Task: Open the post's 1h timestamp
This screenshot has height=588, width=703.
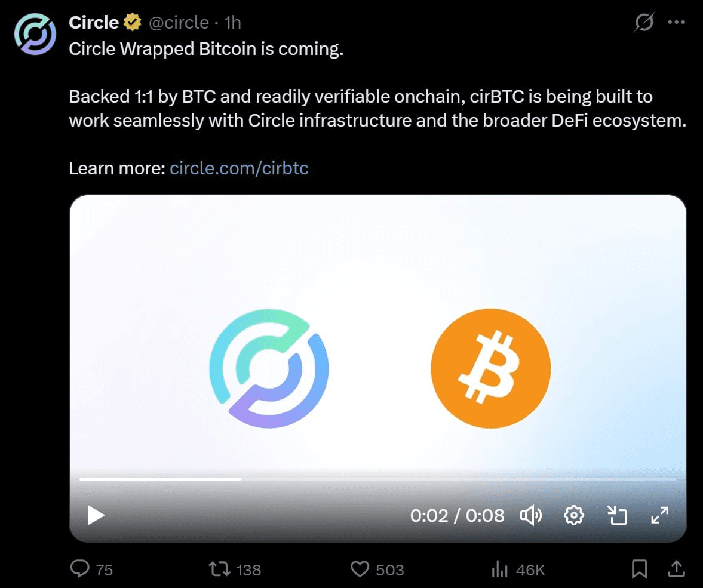Action: [232, 23]
